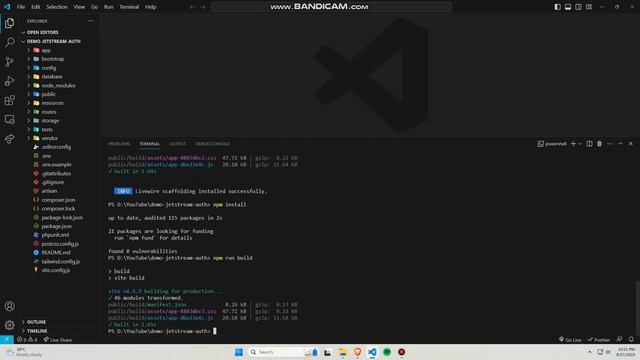Image resolution: width=640 pixels, height=360 pixels.
Task: Split the terminal panel
Action: (589, 144)
